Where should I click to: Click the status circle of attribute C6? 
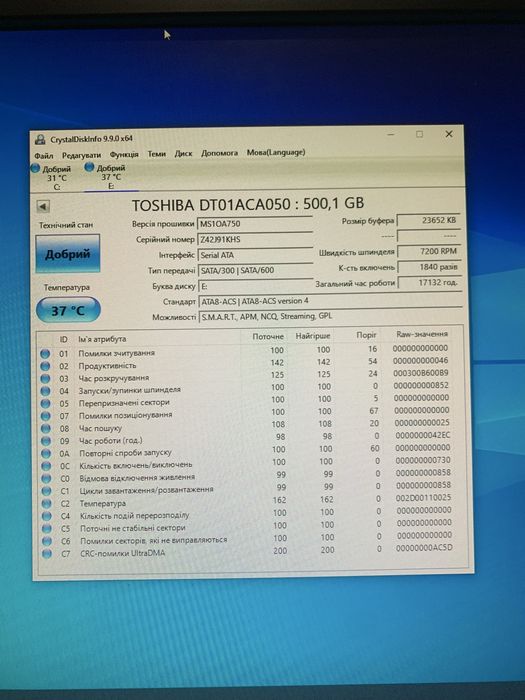(47, 542)
